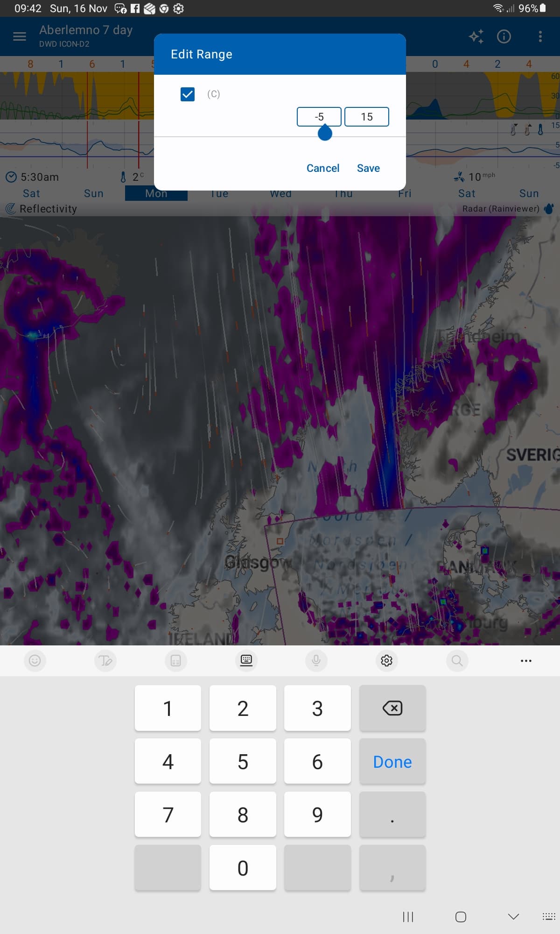This screenshot has height=934, width=560.
Task: Tap the keyboard emoji icon
Action: pyautogui.click(x=35, y=660)
